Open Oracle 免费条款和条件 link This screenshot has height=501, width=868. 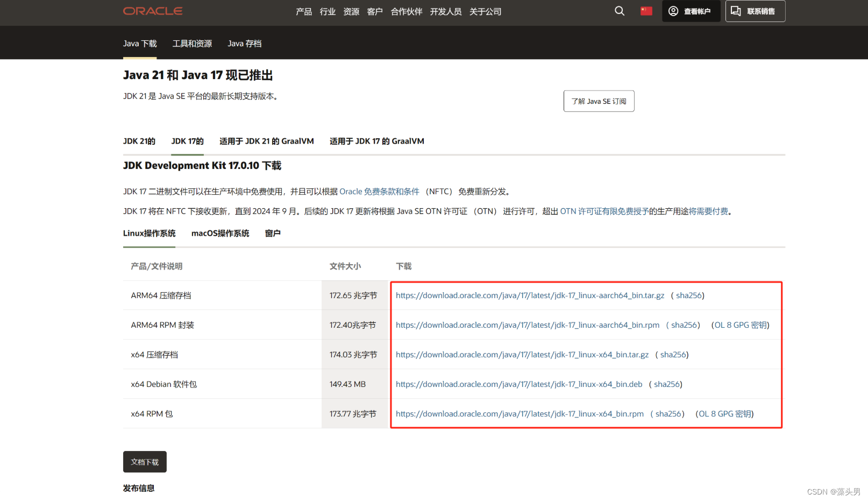(x=379, y=192)
